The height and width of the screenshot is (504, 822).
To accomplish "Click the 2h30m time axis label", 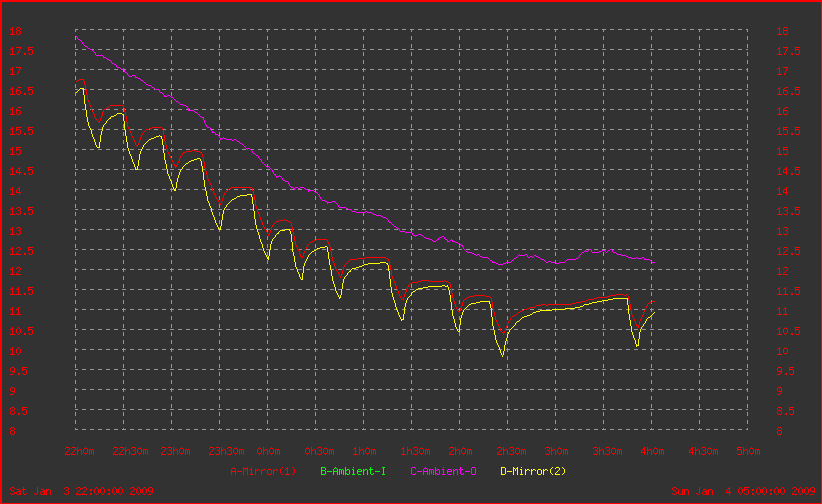I will coord(511,451).
